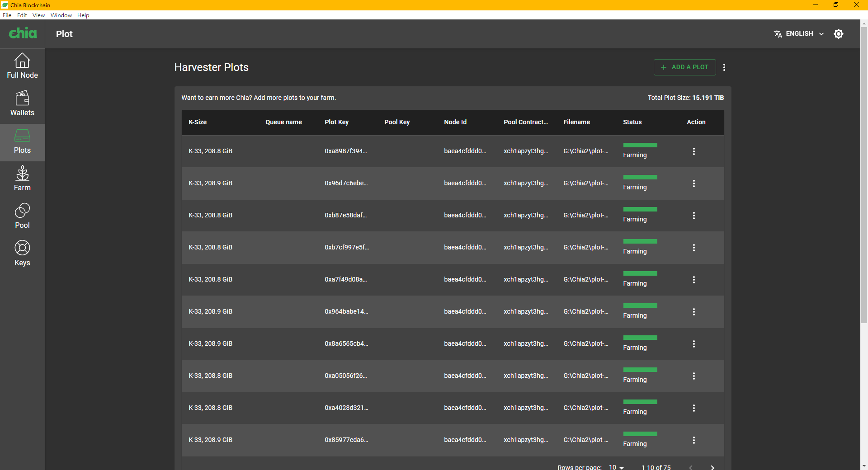Image resolution: width=868 pixels, height=470 pixels.
Task: Open action menu for plot 0xa05056f26
Action: pos(694,376)
